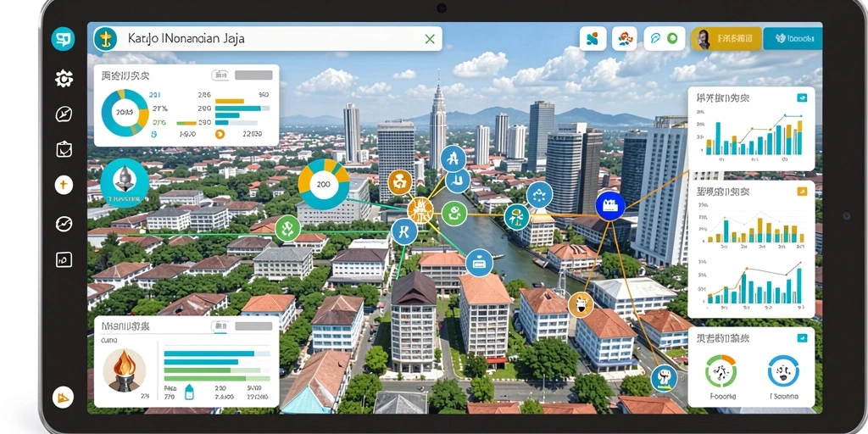Open settings gear in the left sidebar
868x434 pixels.
pyautogui.click(x=64, y=79)
